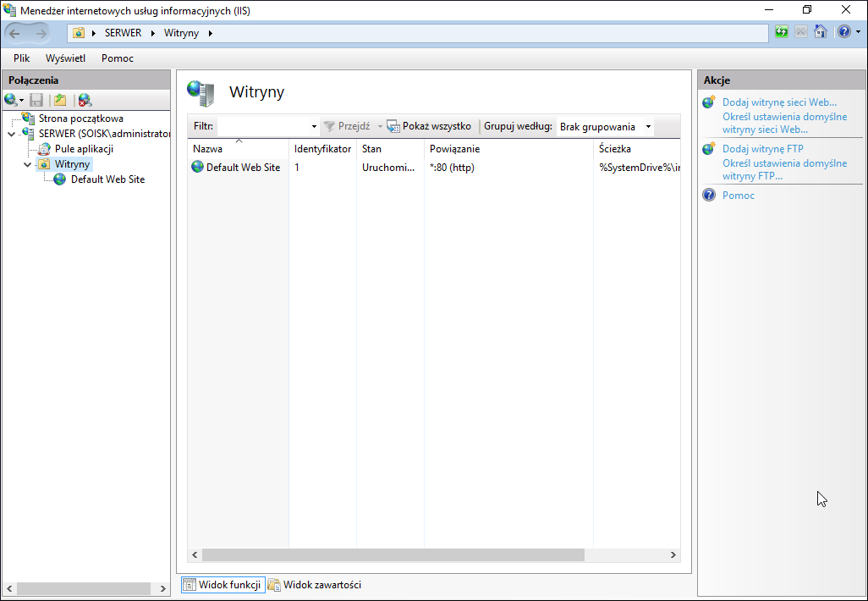Click the Delete Connection icon in Połączenia toolbar
The image size is (868, 601).
(85, 100)
